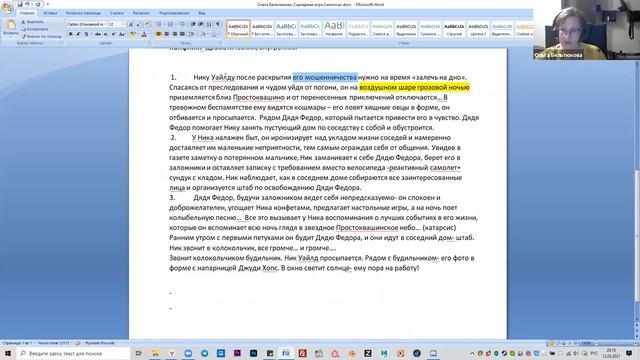Open the Разметка страницы ribbon tab
Image resolution: width=640 pixels, height=360 pixels.
pos(83,13)
